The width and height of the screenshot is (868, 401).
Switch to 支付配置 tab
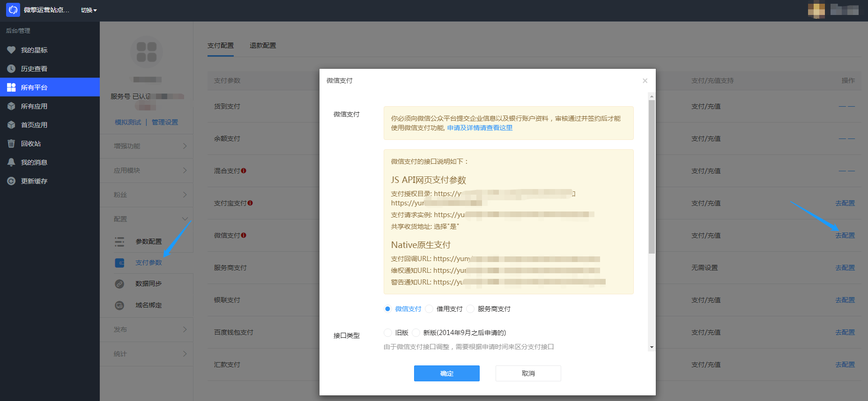click(221, 45)
